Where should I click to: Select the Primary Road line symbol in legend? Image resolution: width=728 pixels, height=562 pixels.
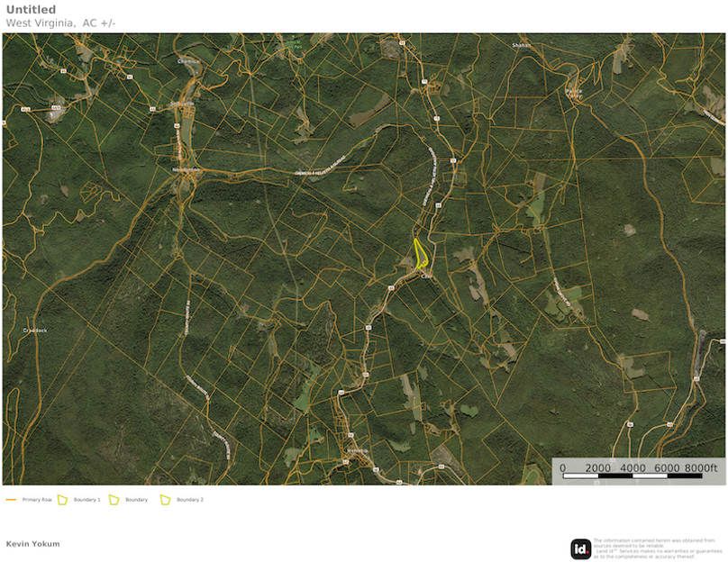coord(9,500)
